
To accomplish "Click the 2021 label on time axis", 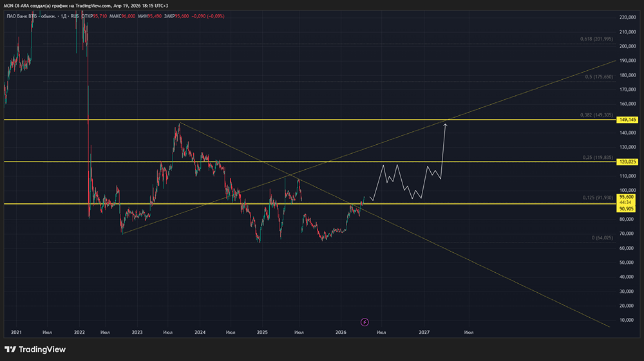I will point(17,332).
